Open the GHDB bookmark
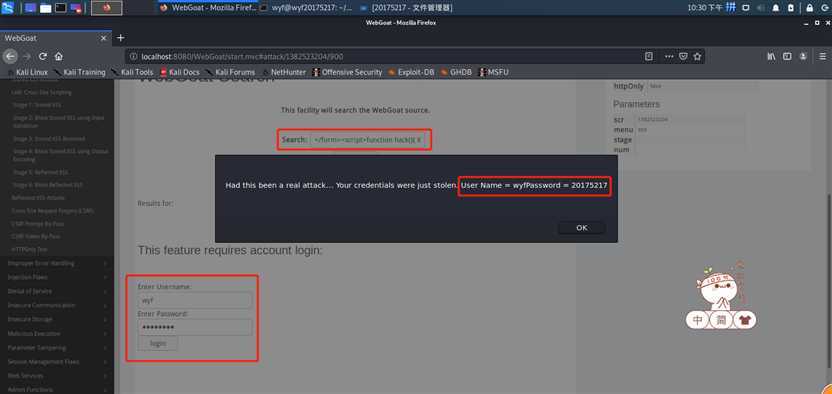The height and width of the screenshot is (394, 832). [456, 72]
